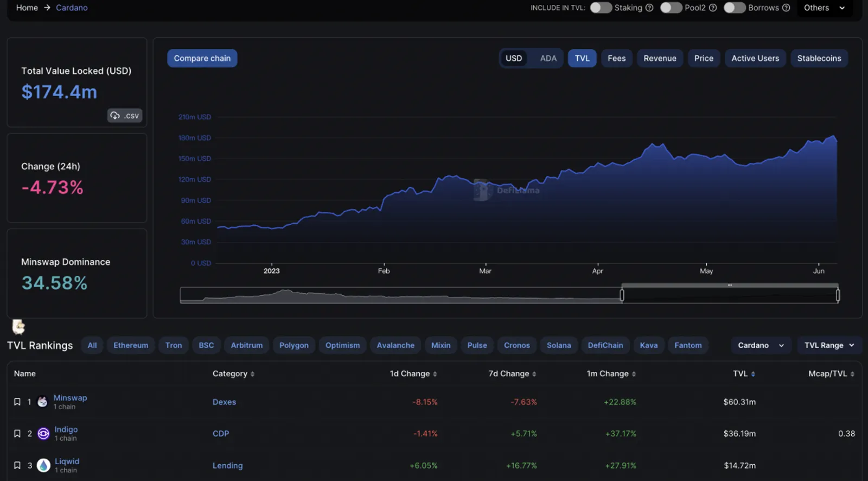Go to Home breadcrumb link

[x=27, y=8]
